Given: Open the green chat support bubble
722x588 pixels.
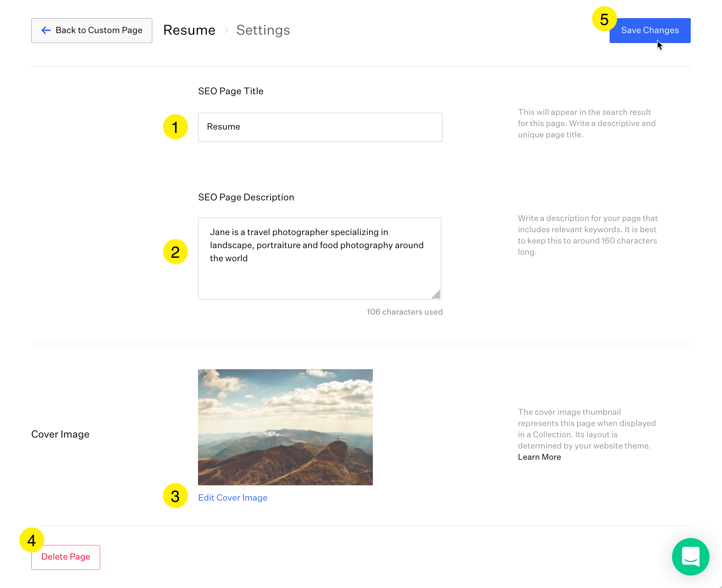Looking at the screenshot, I should [690, 556].
